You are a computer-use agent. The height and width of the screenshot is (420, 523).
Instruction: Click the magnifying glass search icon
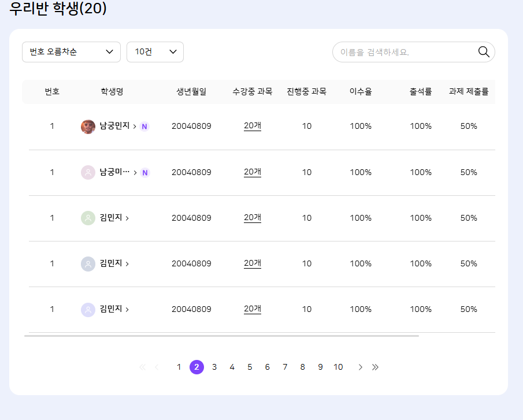click(484, 52)
